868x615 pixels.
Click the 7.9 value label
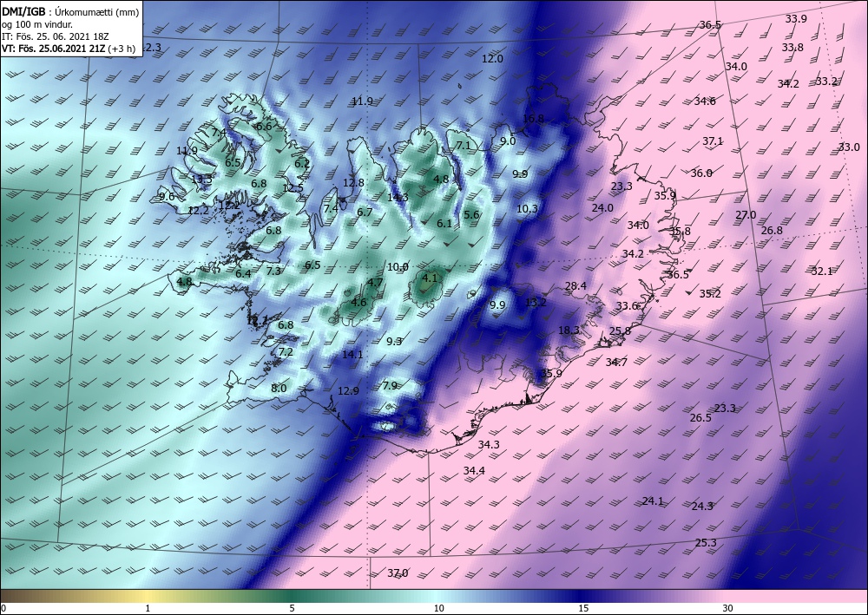pos(390,386)
